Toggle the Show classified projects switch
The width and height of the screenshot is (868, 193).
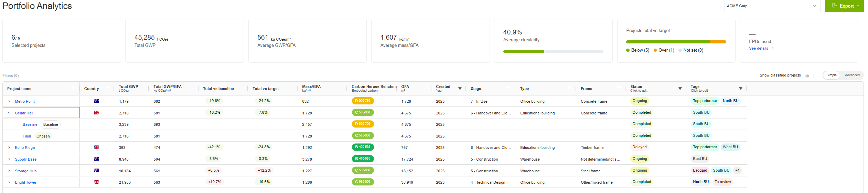(810, 76)
